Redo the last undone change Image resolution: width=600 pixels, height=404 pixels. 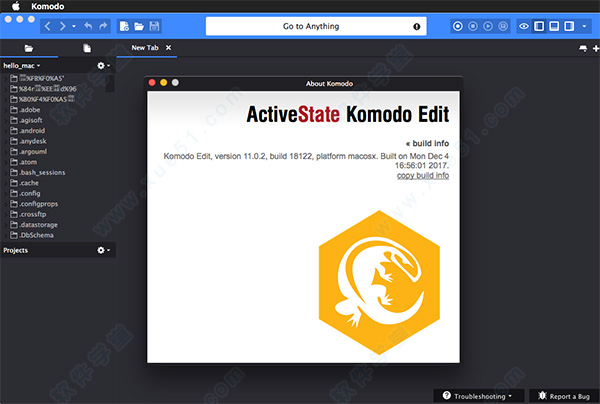pos(103,26)
